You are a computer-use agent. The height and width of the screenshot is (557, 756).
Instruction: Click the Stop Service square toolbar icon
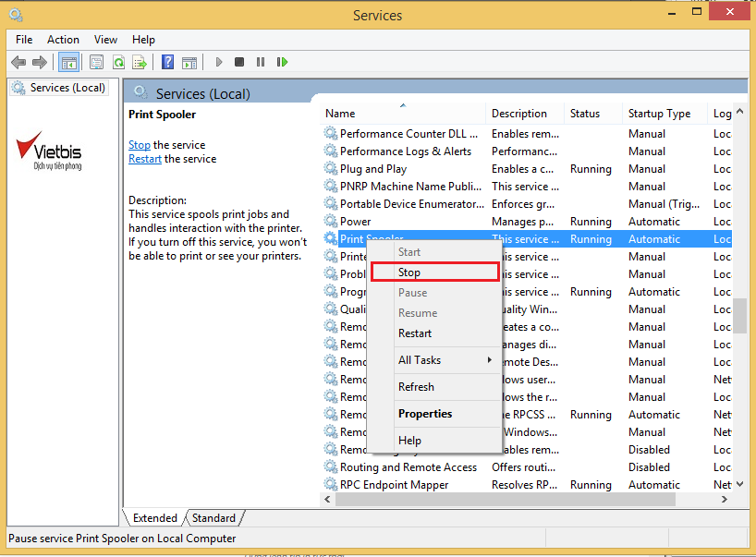(x=239, y=62)
